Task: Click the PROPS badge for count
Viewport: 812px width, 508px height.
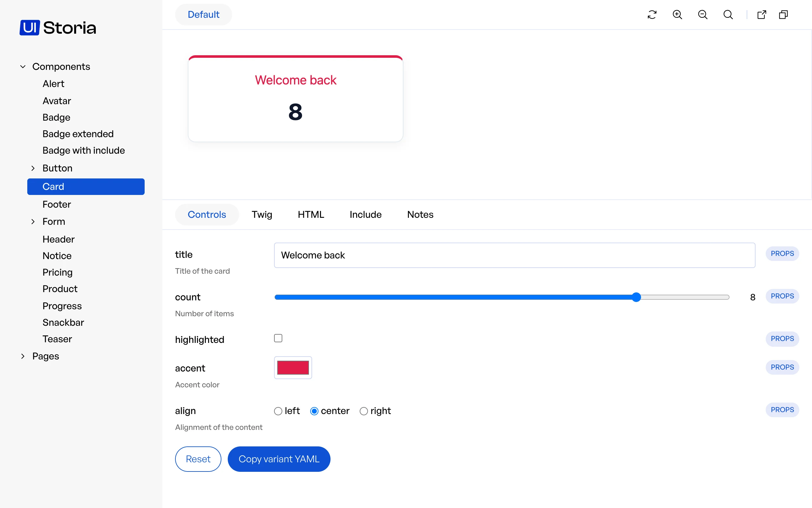Action: coord(782,296)
